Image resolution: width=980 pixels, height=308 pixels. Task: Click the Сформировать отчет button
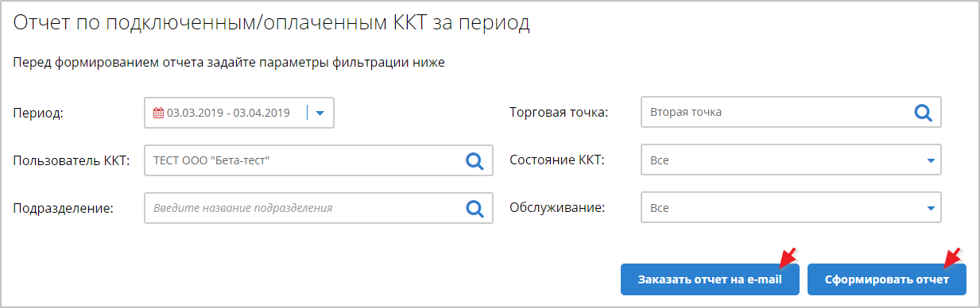(887, 280)
